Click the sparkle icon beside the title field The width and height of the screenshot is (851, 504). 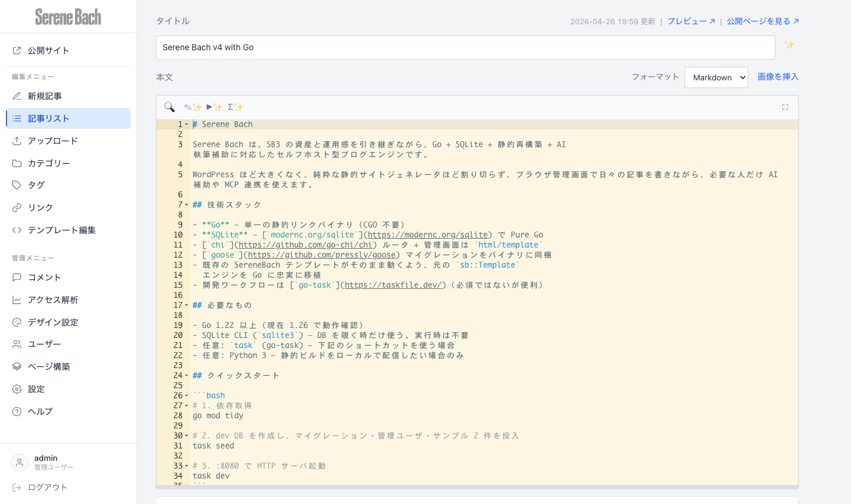pyautogui.click(x=790, y=44)
